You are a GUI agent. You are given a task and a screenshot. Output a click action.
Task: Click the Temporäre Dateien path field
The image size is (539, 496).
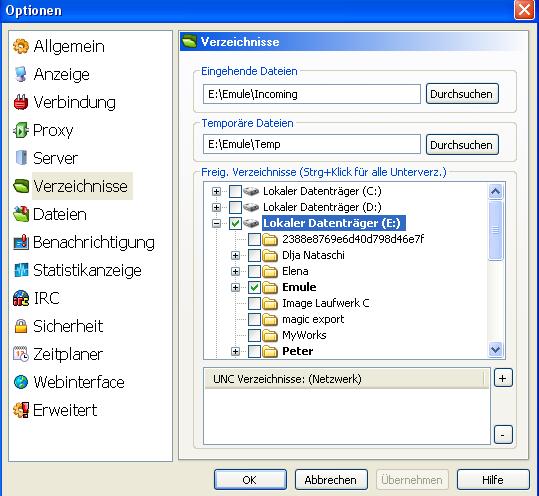[x=311, y=144]
